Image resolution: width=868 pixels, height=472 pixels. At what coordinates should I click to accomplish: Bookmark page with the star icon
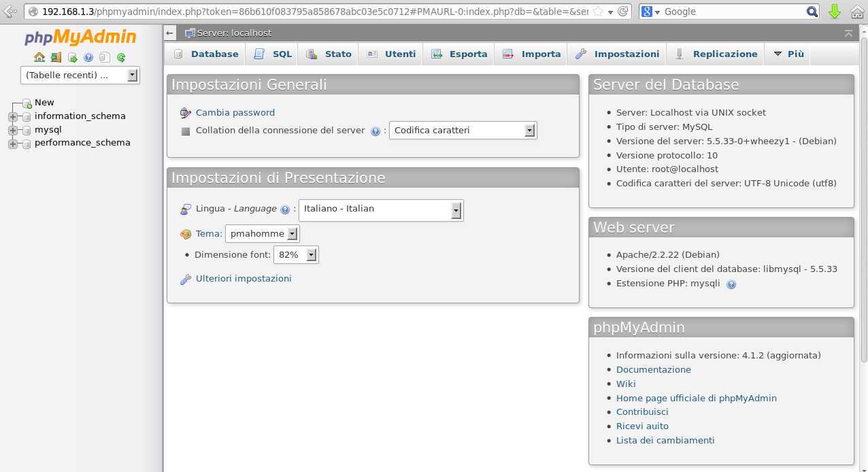(x=598, y=12)
